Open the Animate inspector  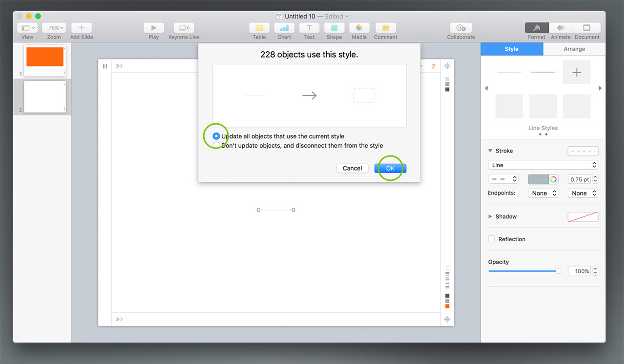pyautogui.click(x=561, y=28)
